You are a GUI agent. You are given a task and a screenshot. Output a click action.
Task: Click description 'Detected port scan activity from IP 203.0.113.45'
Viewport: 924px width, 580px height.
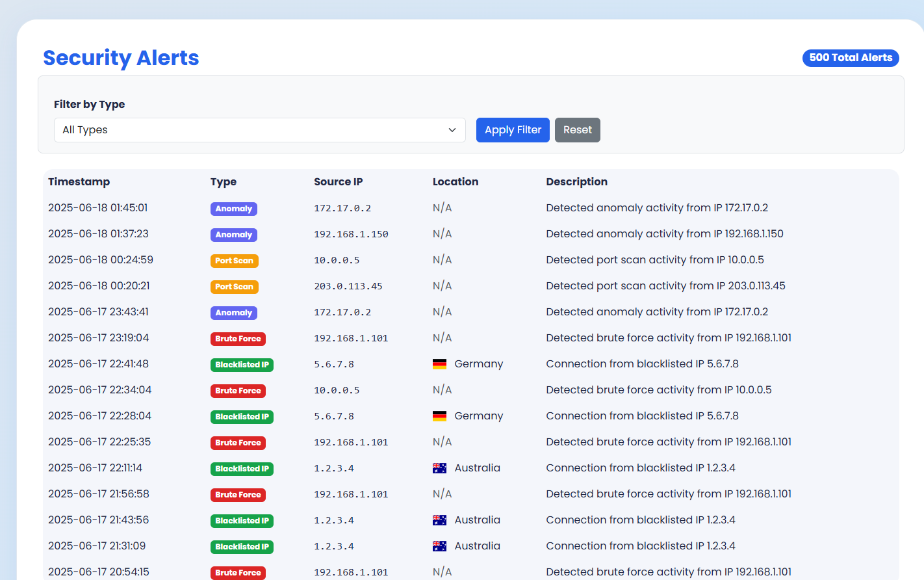(x=666, y=286)
